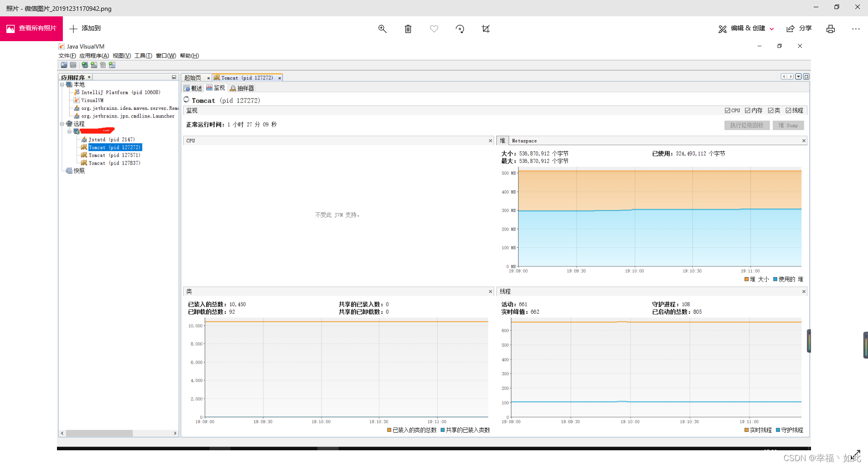Minimize the 应用程序 side panel

pos(174,77)
